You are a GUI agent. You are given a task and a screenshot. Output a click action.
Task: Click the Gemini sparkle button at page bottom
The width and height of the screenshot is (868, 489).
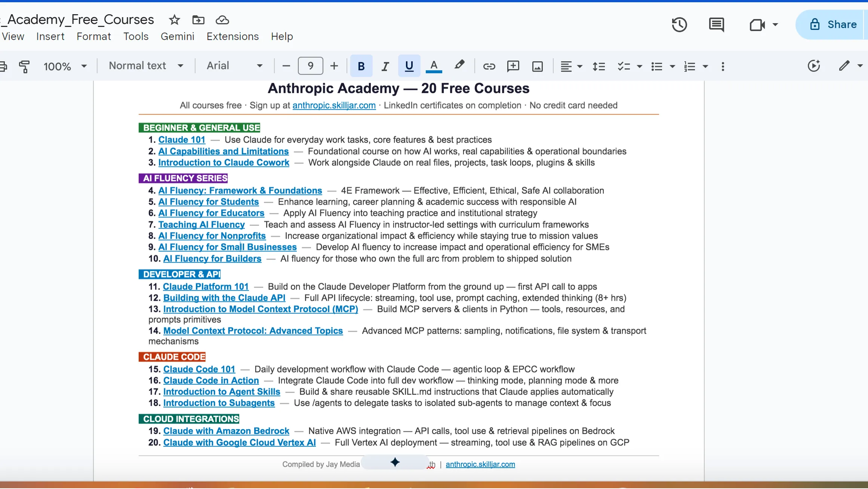tap(395, 462)
